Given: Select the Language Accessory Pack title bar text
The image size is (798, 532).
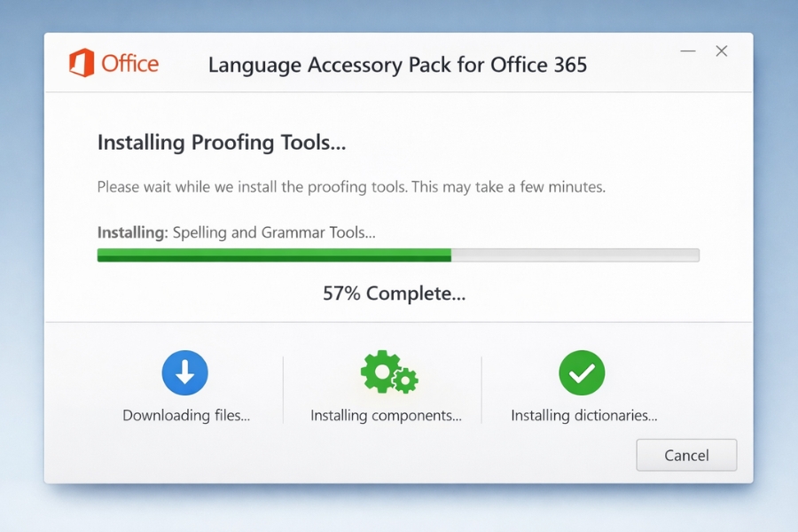Looking at the screenshot, I should click(397, 65).
